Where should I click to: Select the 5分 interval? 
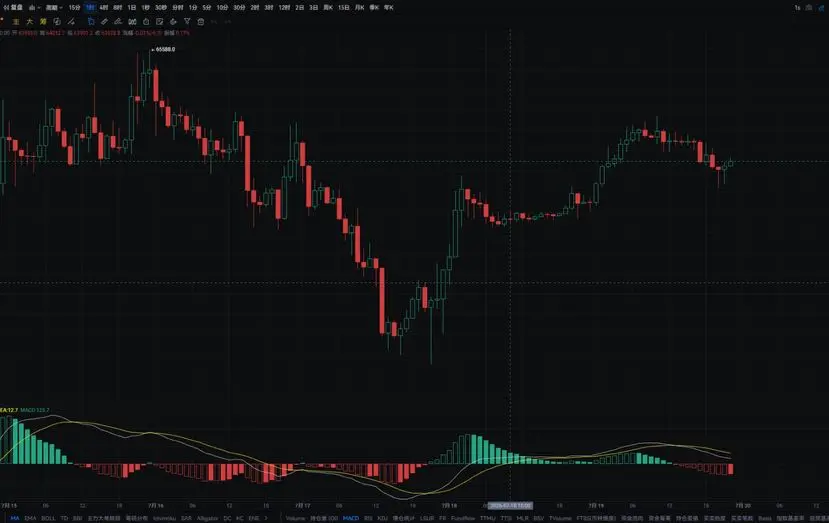[207, 7]
